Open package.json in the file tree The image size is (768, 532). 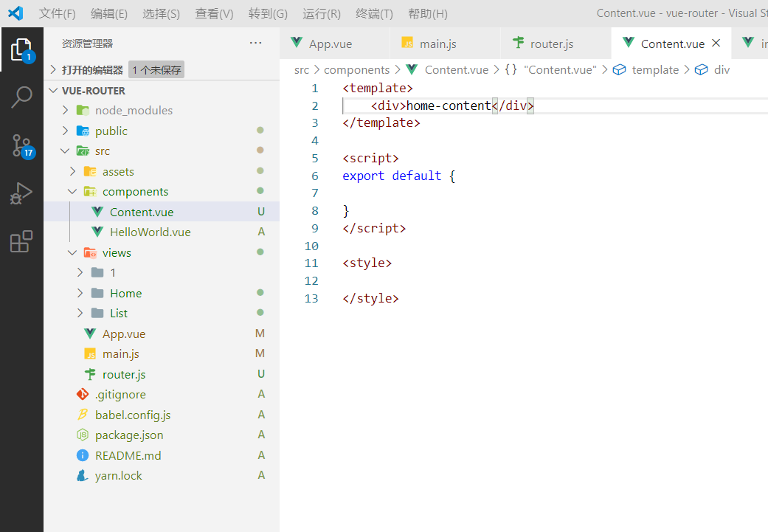point(162,435)
